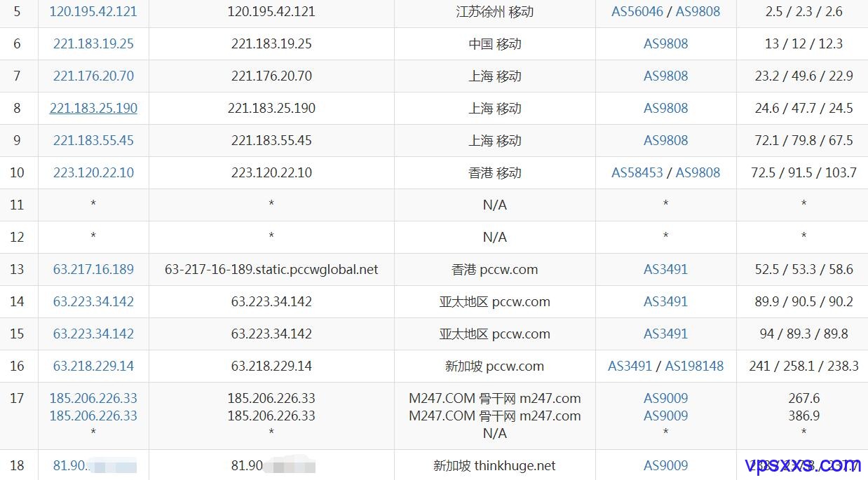Open IP link 221.176.20.70
This screenshot has height=480, width=868.
coord(93,76)
